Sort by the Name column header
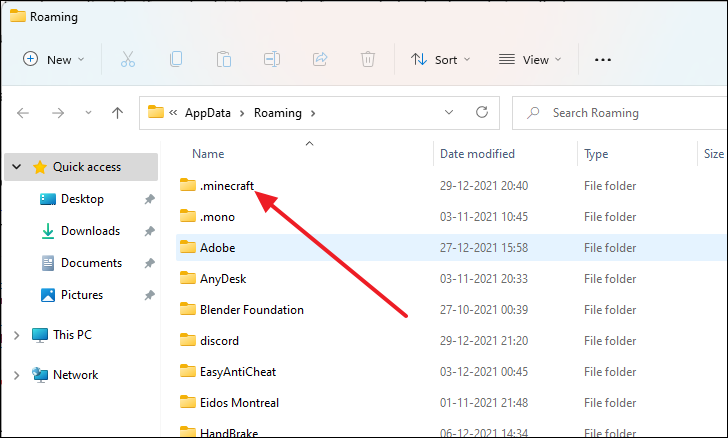 [208, 154]
